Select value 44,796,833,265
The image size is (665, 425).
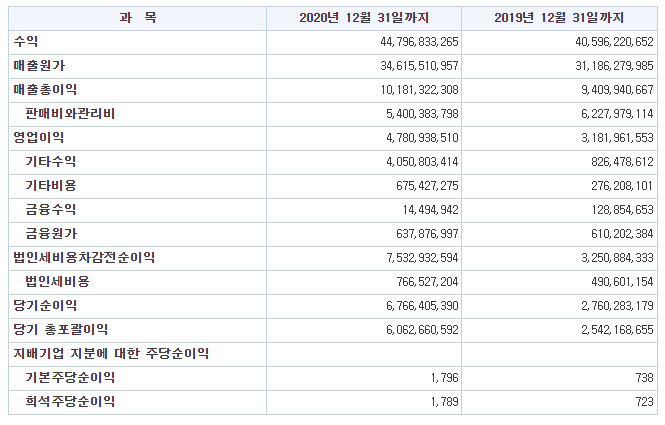pos(419,42)
